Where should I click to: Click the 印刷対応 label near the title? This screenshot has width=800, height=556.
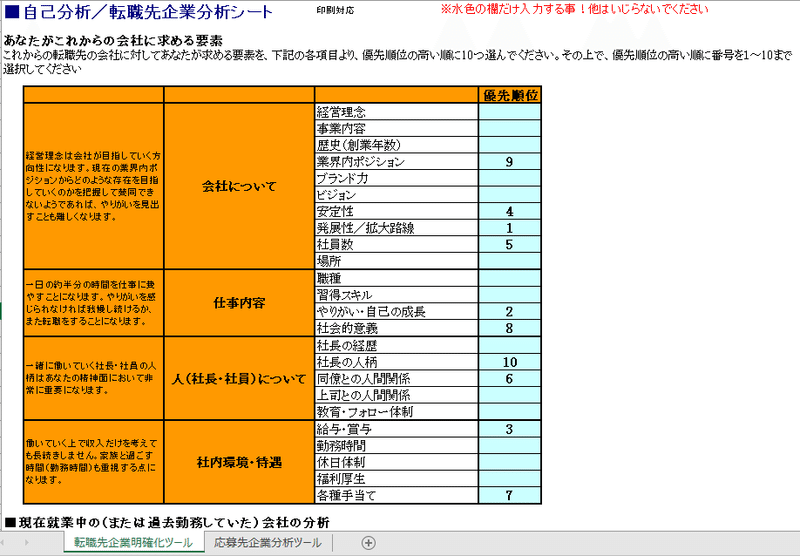335,10
